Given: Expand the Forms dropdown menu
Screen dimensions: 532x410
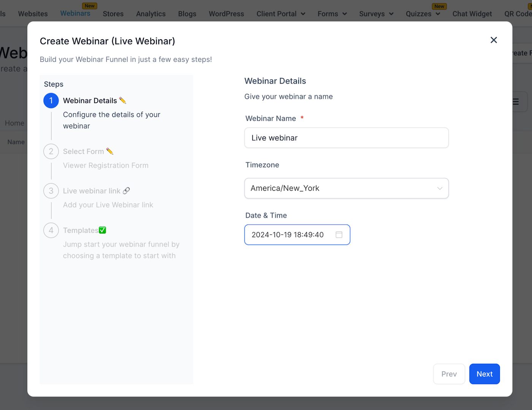Looking at the screenshot, I should [332, 14].
